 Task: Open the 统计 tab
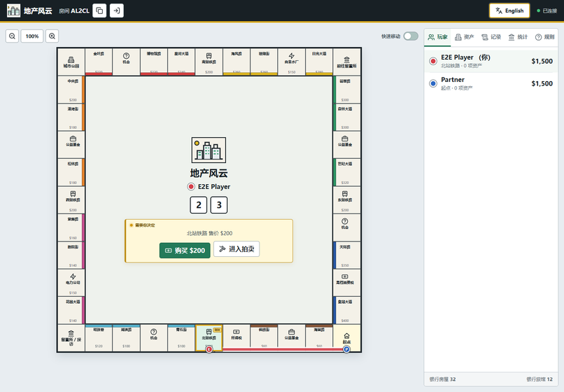pos(518,37)
